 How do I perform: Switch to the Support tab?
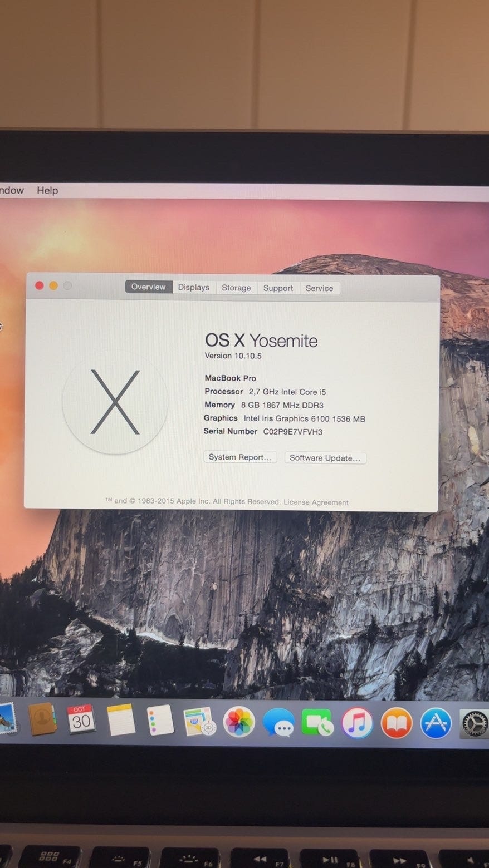point(278,288)
